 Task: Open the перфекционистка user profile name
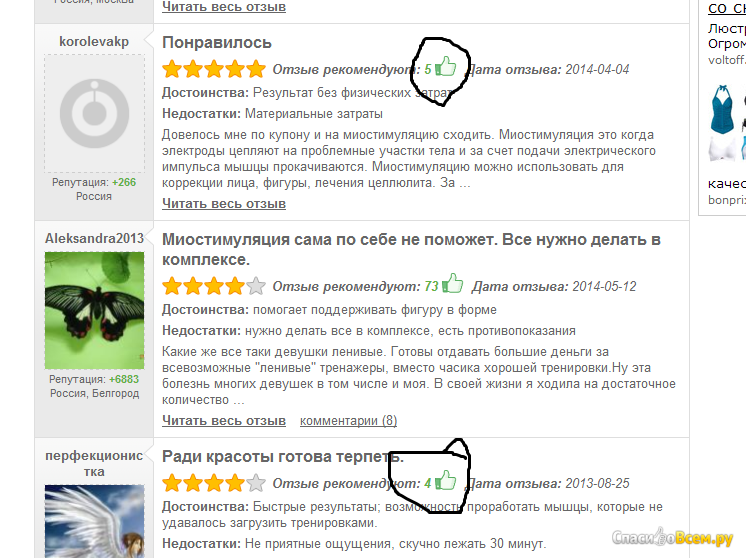click(x=94, y=463)
